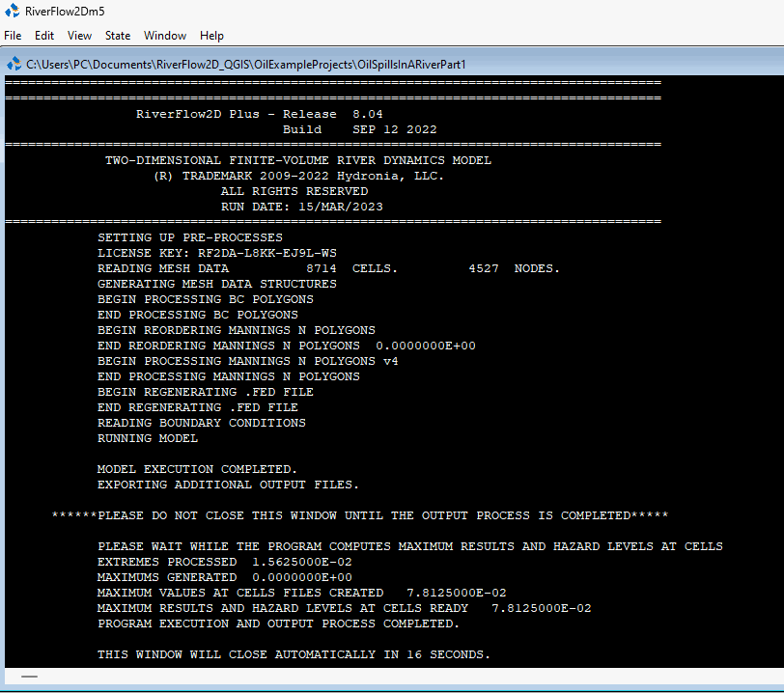Click the 'Build SEP 12 2022' line

pos(359,129)
